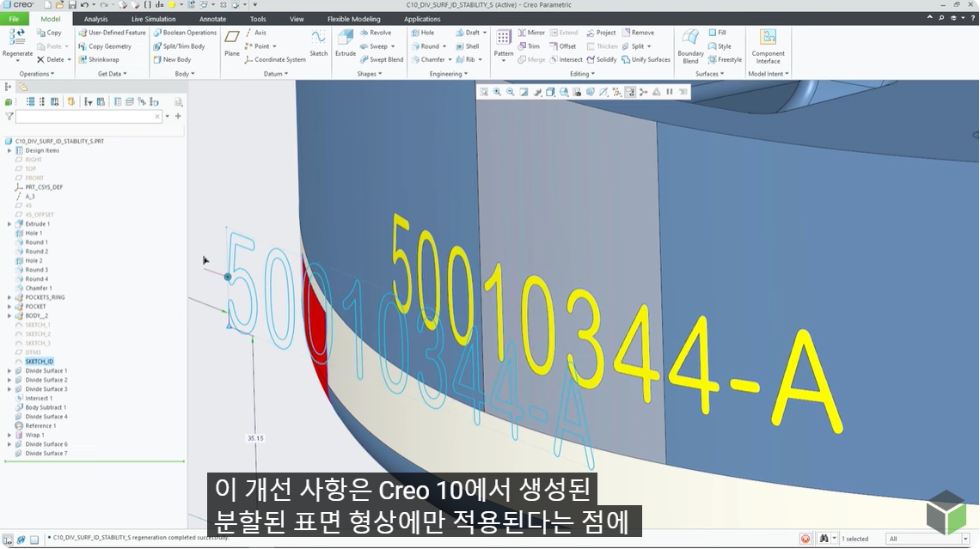The height and width of the screenshot is (549, 980).
Task: Select the Hole tool
Action: pyautogui.click(x=422, y=33)
